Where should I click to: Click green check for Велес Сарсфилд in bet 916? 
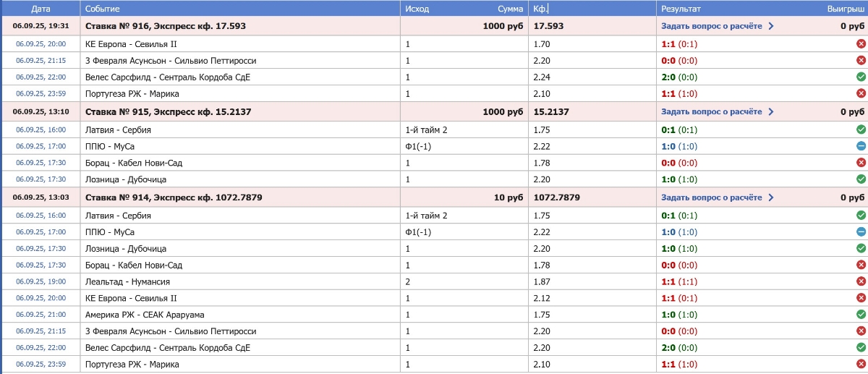861,77
